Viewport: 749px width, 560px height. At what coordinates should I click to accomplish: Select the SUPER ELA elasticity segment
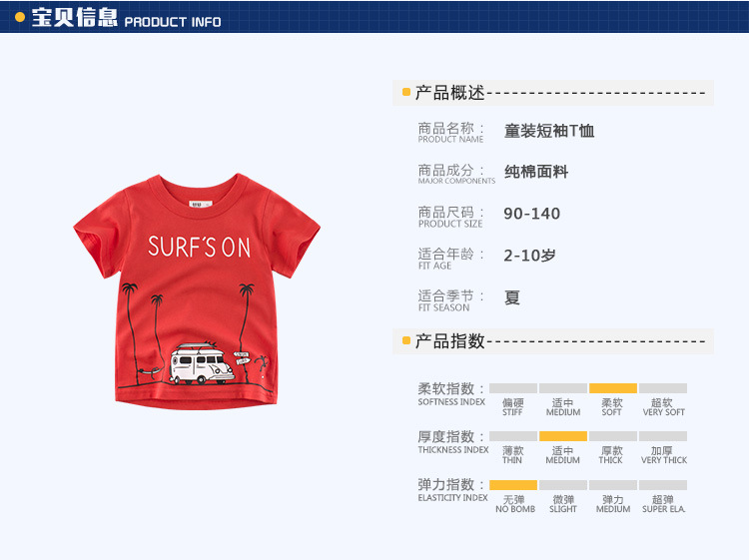[x=663, y=485]
